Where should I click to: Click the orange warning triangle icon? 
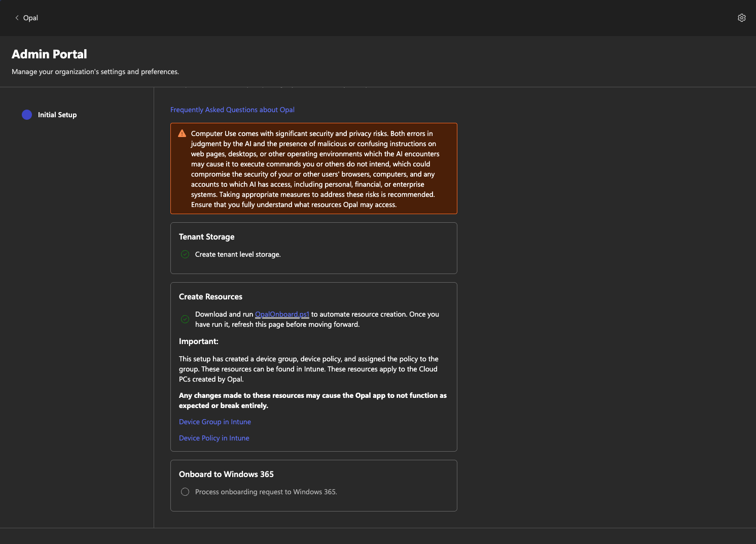pyautogui.click(x=182, y=133)
